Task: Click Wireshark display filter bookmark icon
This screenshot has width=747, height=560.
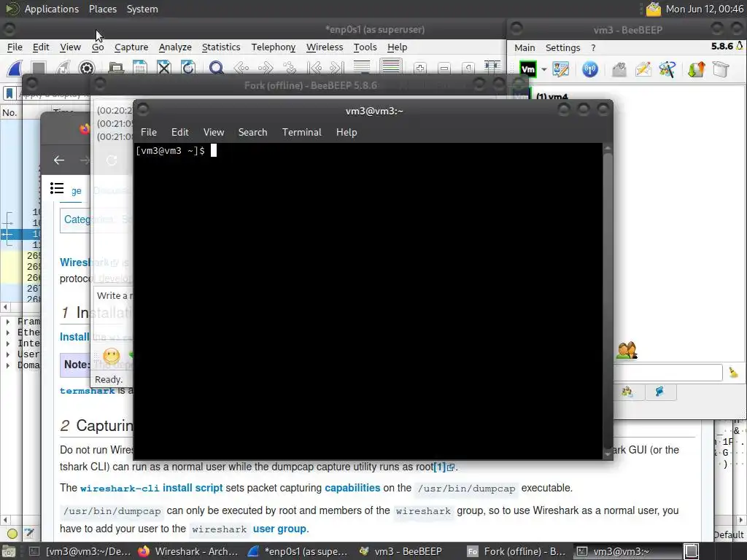Action: tap(9, 93)
